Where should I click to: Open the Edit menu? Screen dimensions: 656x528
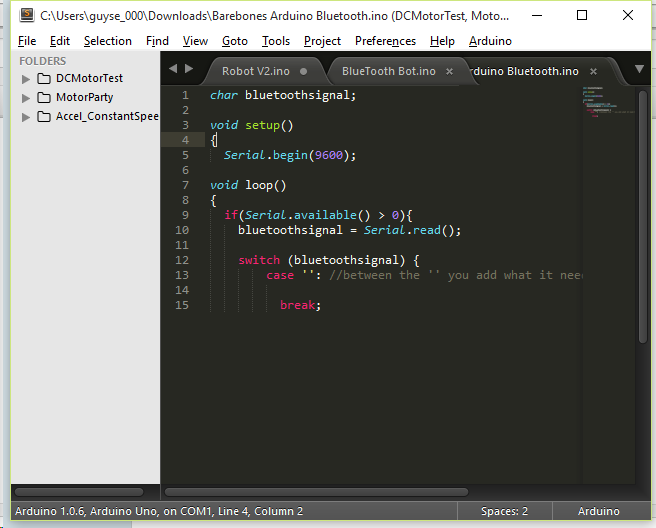[x=60, y=41]
